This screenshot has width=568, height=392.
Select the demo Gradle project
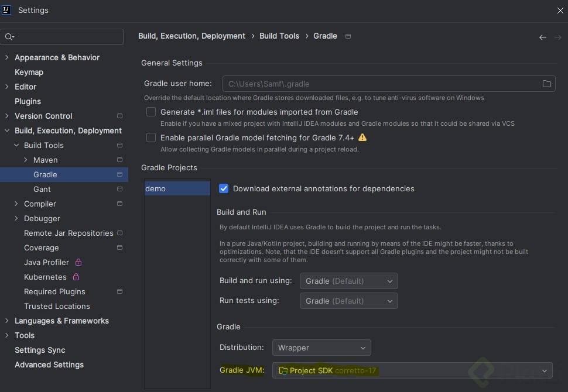point(177,188)
